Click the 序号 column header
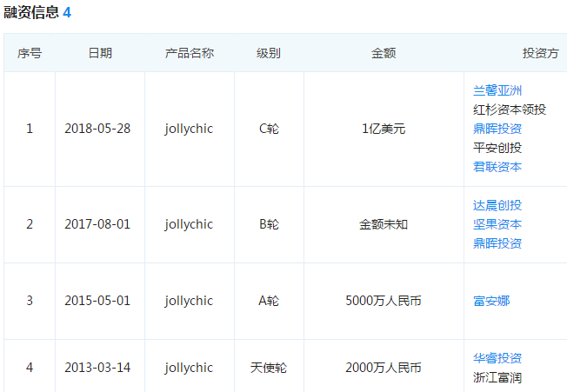The height and width of the screenshot is (392, 567). click(x=30, y=53)
